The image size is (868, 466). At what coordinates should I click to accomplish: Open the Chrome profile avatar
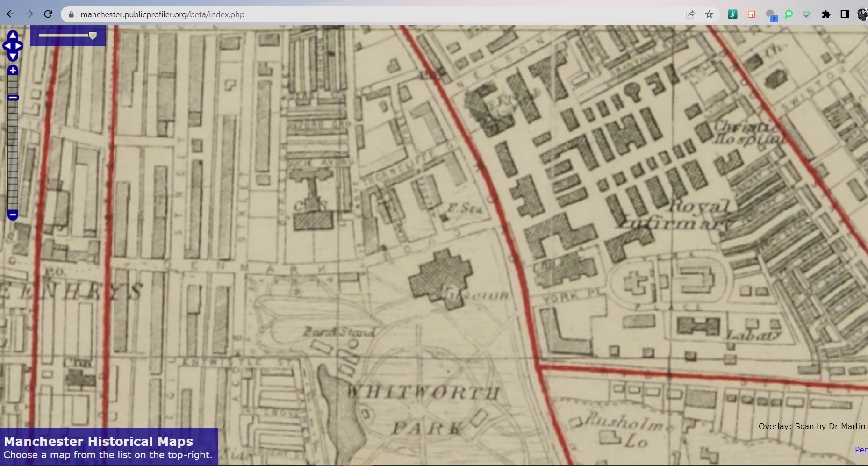863,14
